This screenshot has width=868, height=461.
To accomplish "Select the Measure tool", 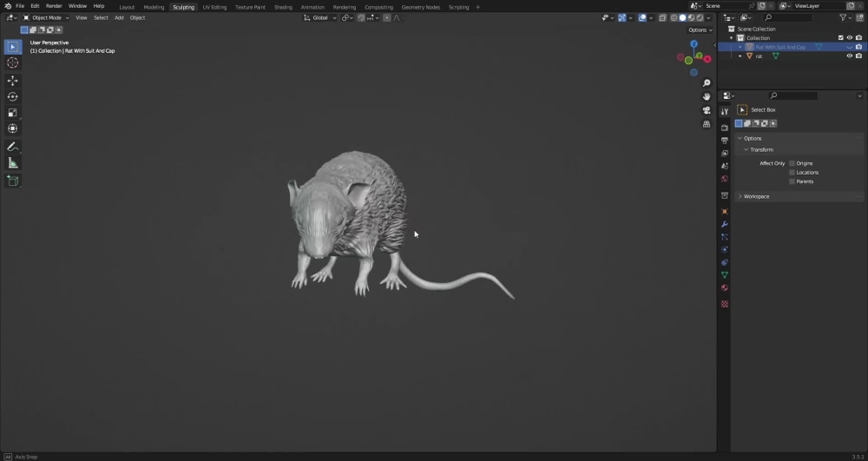I will click(12, 162).
